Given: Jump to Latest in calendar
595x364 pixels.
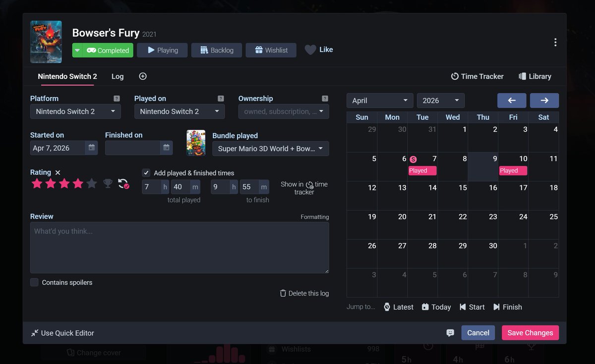Looking at the screenshot, I should tap(398, 307).
